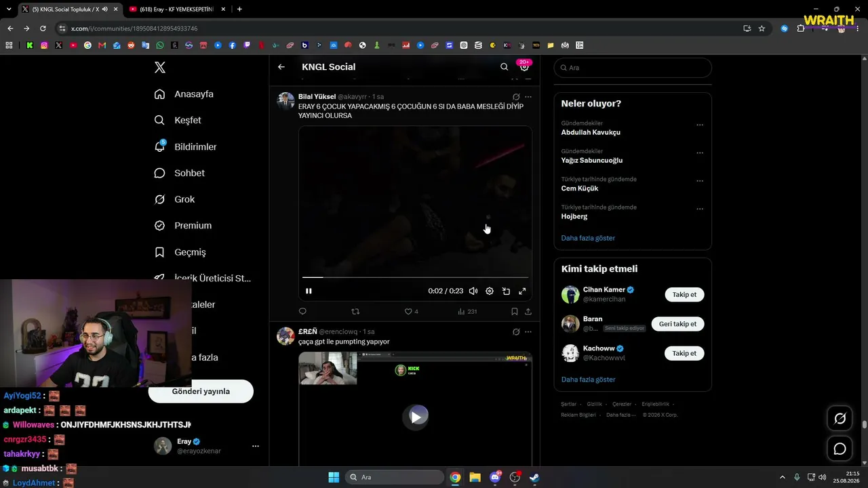This screenshot has height=488, width=868.
Task: Follow Cihan Kamer
Action: point(684,295)
